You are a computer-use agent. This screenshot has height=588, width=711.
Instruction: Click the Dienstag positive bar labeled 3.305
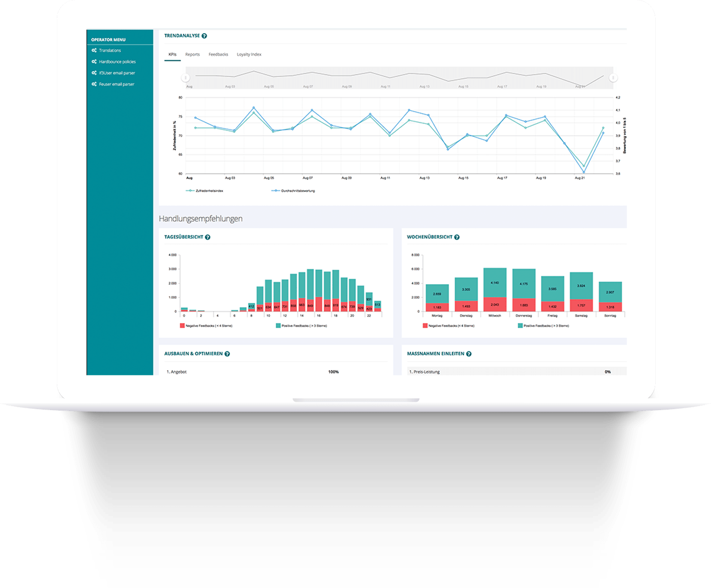(466, 289)
